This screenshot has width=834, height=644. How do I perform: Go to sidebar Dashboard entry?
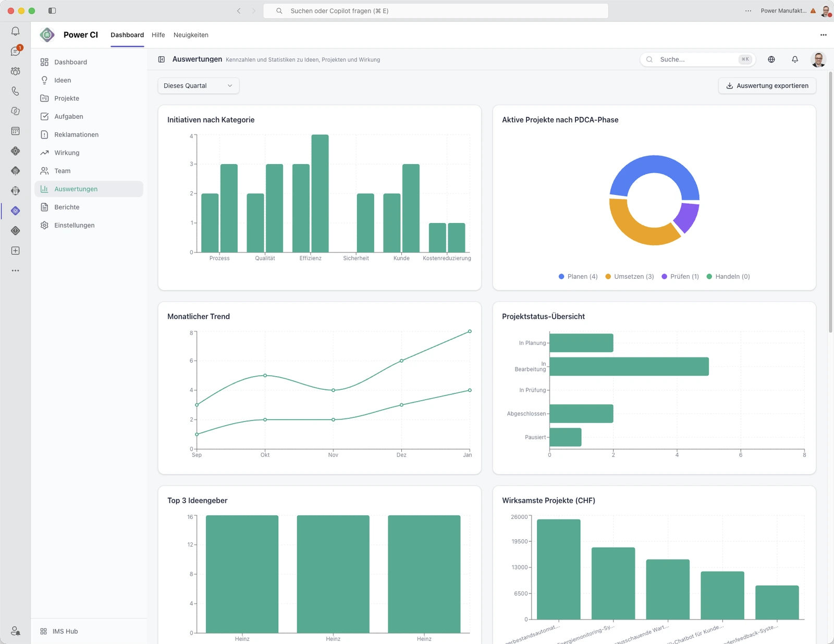(x=89, y=62)
